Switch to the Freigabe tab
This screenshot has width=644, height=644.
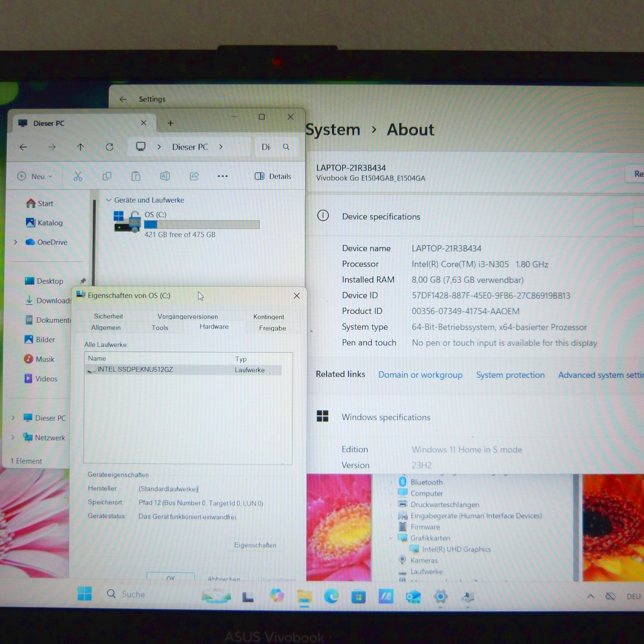[x=272, y=328]
